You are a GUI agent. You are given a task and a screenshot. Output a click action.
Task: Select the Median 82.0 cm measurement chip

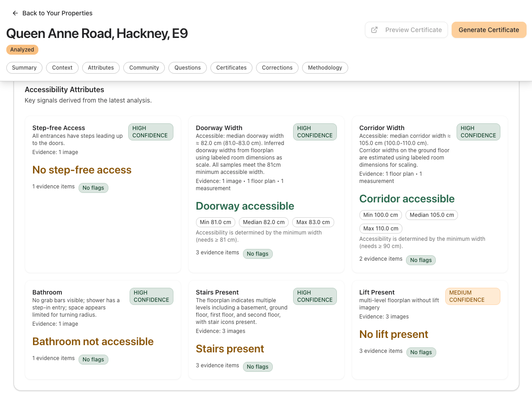click(x=264, y=222)
